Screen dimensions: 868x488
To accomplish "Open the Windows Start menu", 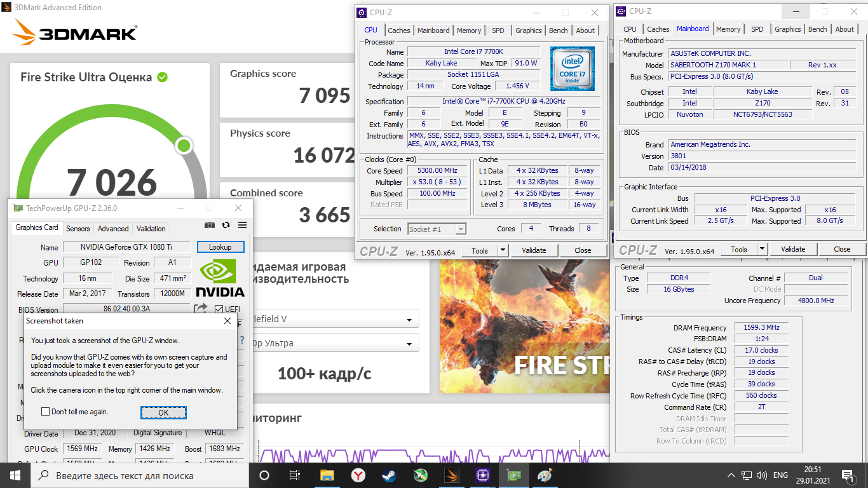I will [15, 475].
